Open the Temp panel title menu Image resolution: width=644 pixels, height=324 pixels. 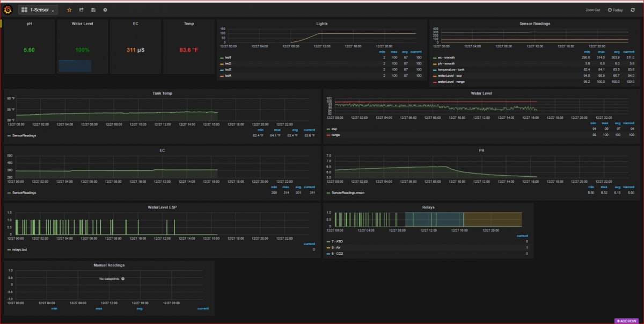(x=188, y=24)
